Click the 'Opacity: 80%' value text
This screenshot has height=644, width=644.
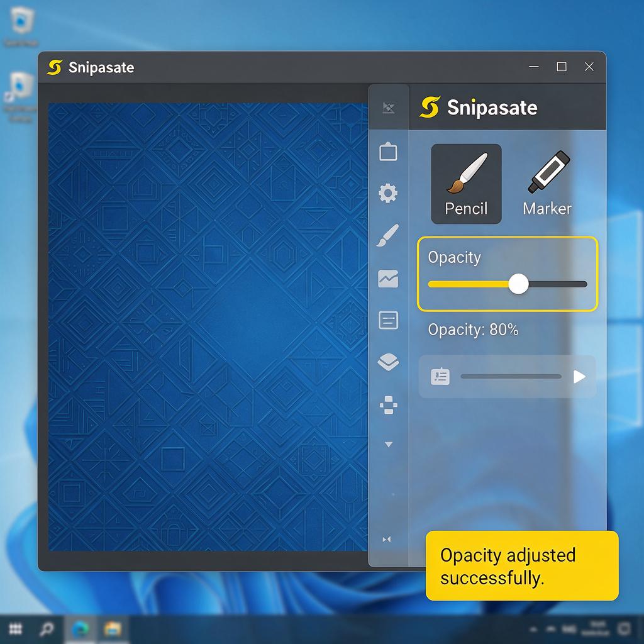point(473,330)
